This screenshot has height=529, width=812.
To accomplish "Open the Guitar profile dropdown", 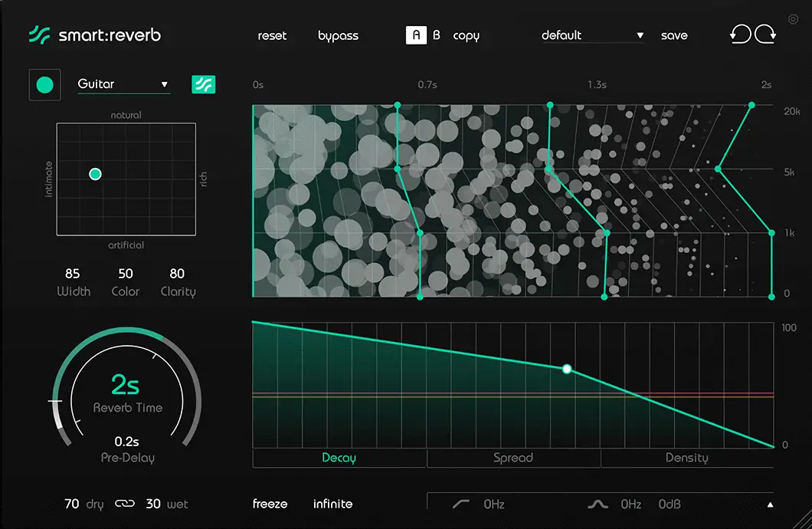I will point(123,84).
